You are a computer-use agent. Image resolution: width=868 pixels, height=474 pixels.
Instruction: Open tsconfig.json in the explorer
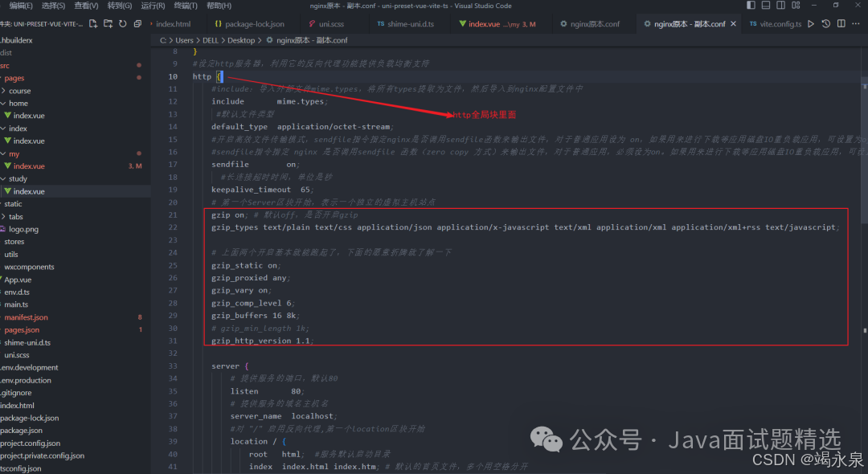click(20, 468)
